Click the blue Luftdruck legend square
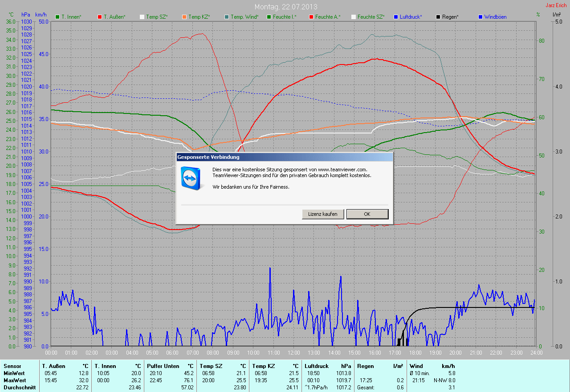 [396, 17]
